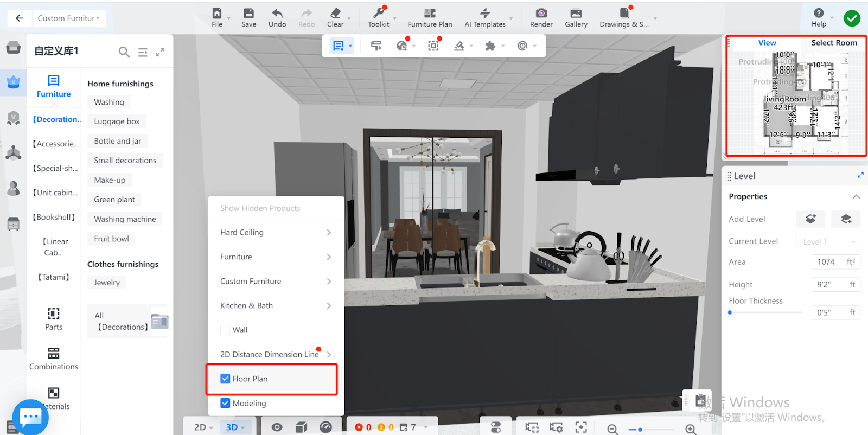Open the Toolkit wrench icon
The height and width of the screenshot is (435, 868).
click(378, 13)
